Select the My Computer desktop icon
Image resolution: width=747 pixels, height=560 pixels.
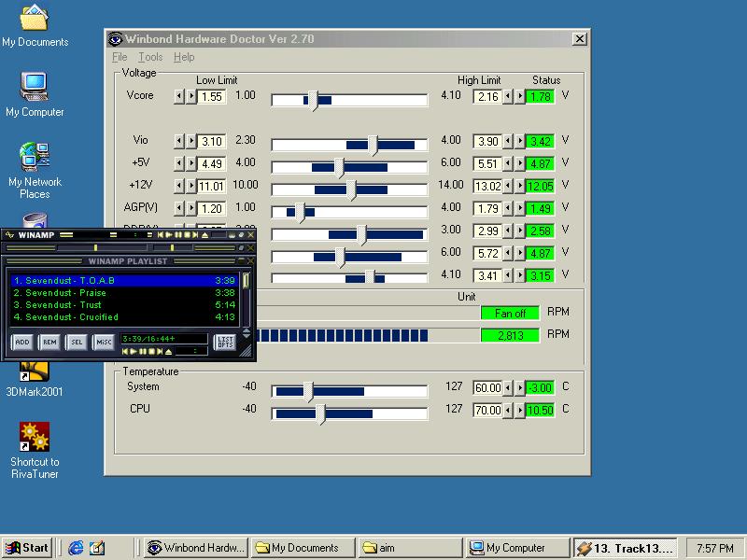tap(35, 95)
